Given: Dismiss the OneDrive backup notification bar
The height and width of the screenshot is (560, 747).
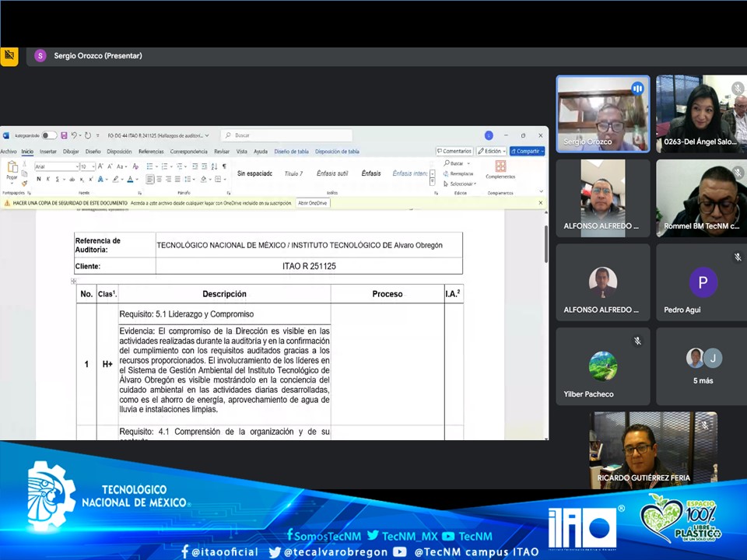Looking at the screenshot, I should click(x=540, y=203).
